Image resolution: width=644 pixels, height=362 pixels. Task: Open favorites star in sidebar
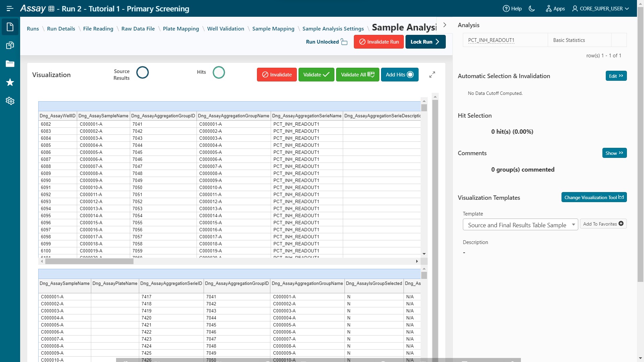pyautogui.click(x=10, y=82)
